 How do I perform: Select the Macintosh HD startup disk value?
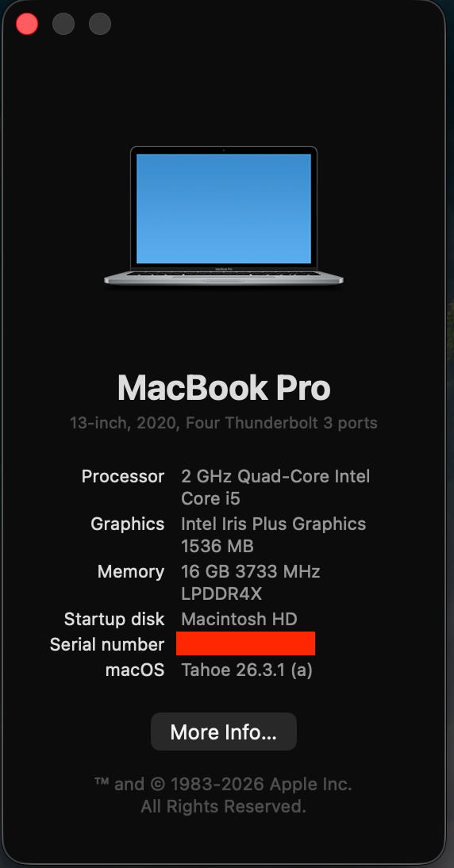[x=239, y=619]
